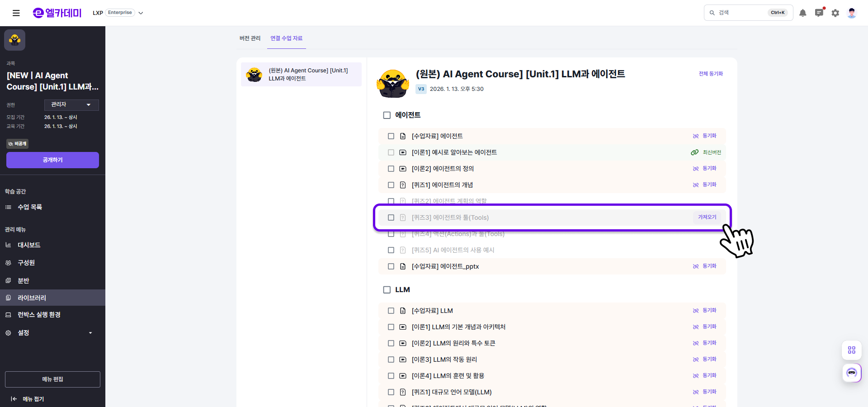Viewport: 868px width, 407px height.
Task: Open the messages chat icon
Action: [x=819, y=13]
